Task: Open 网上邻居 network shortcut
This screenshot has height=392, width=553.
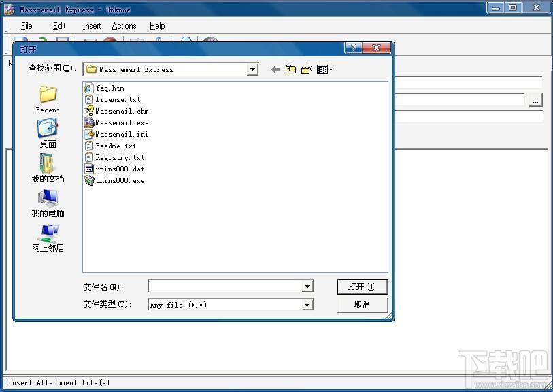Action: 48,238
